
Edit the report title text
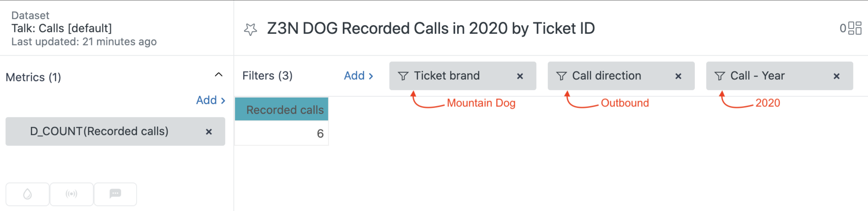[431, 28]
